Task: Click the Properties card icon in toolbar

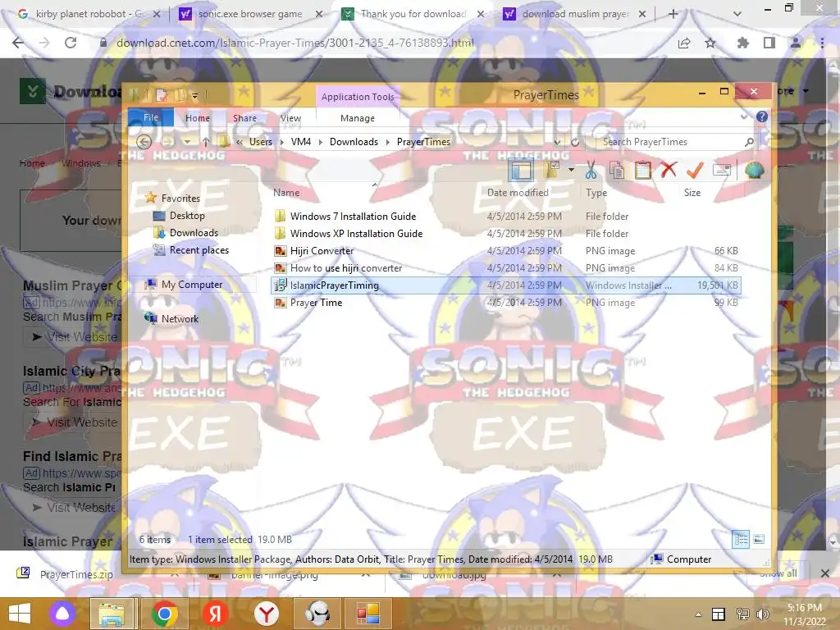Action: 722,171
